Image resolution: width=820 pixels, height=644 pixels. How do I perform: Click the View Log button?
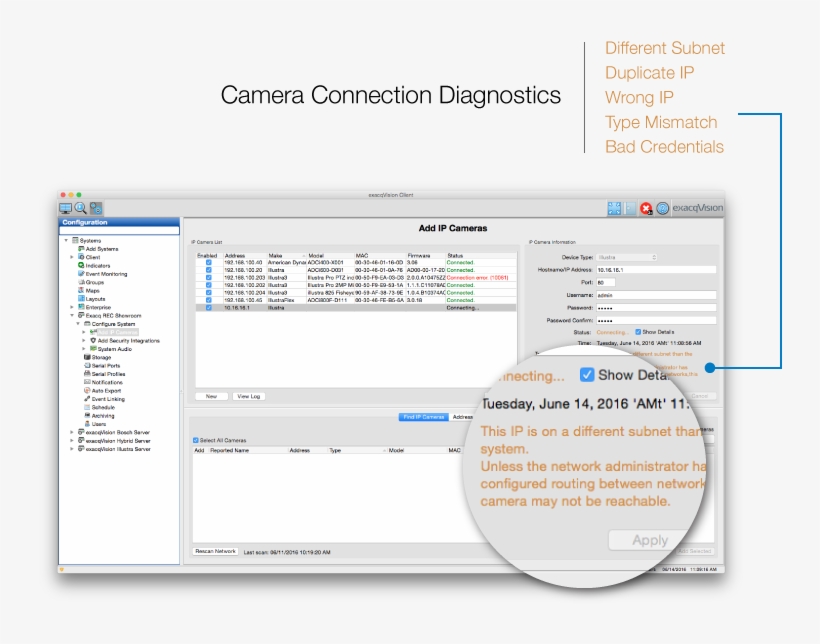248,397
